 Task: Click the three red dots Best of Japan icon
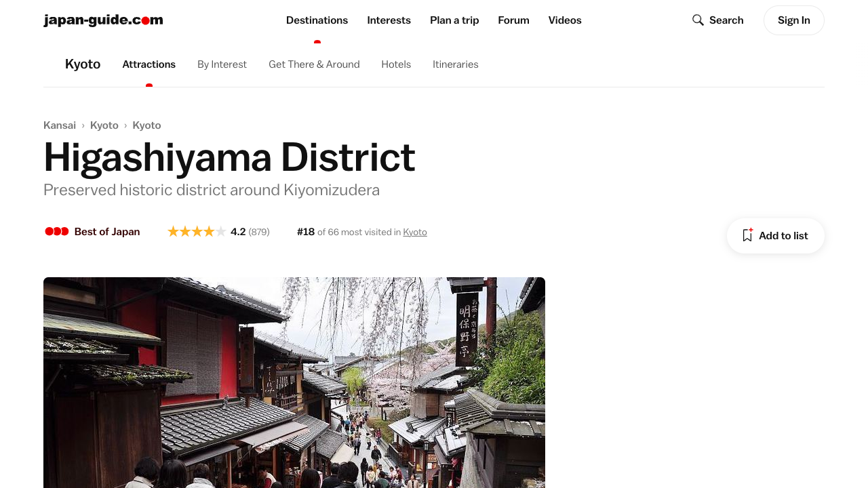coord(57,232)
